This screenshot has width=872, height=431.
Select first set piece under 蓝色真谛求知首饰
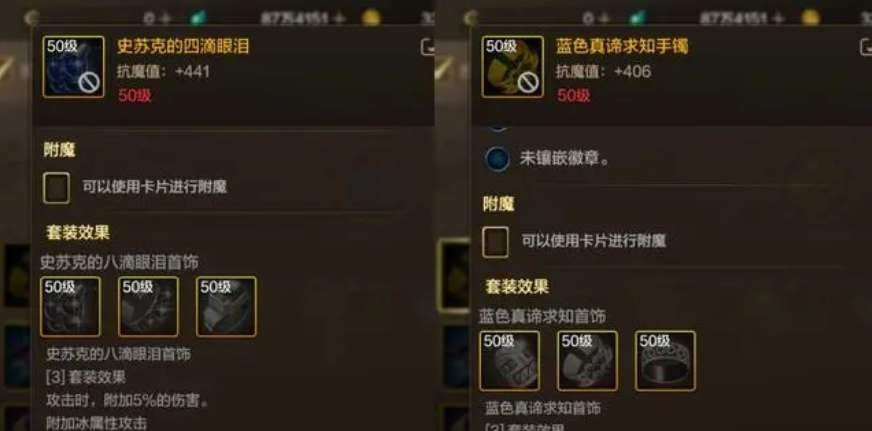[510, 361]
